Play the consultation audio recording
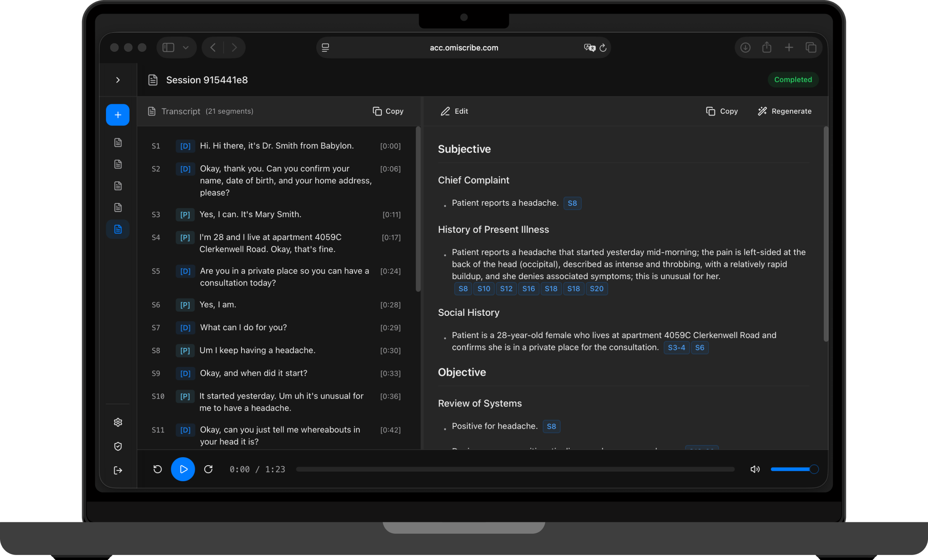The width and height of the screenshot is (928, 560). pos(183,469)
